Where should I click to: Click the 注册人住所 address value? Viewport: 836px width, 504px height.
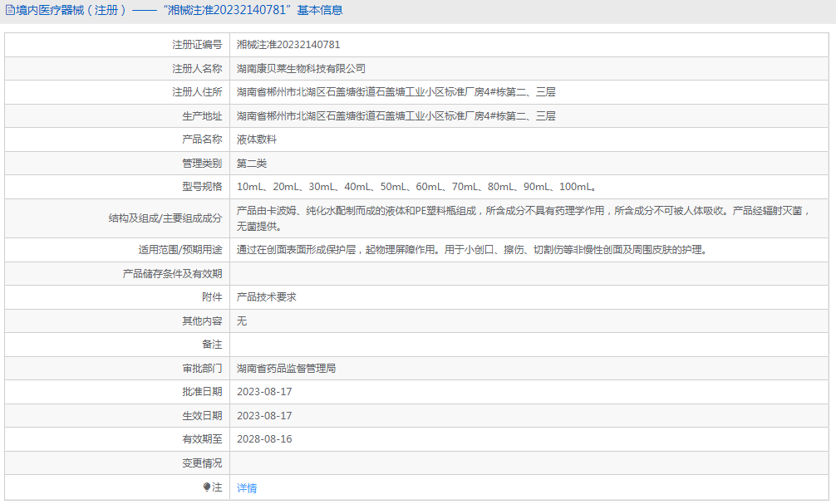coord(396,92)
